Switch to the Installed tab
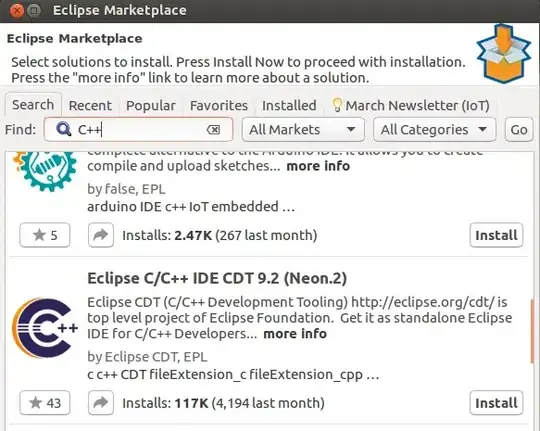This screenshot has width=540, height=431. (289, 105)
